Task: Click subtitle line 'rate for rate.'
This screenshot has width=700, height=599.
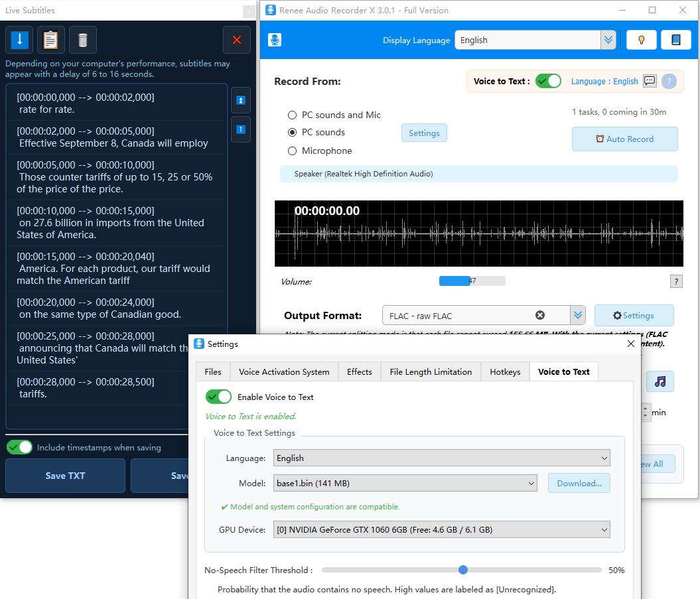Action: [47, 109]
